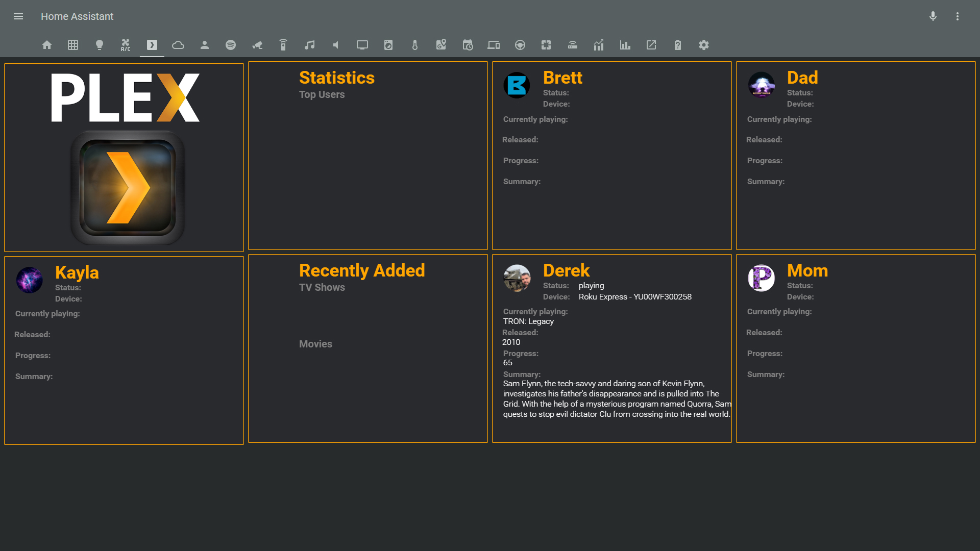This screenshot has width=980, height=551.
Task: Click the Mom user name
Action: tap(807, 270)
